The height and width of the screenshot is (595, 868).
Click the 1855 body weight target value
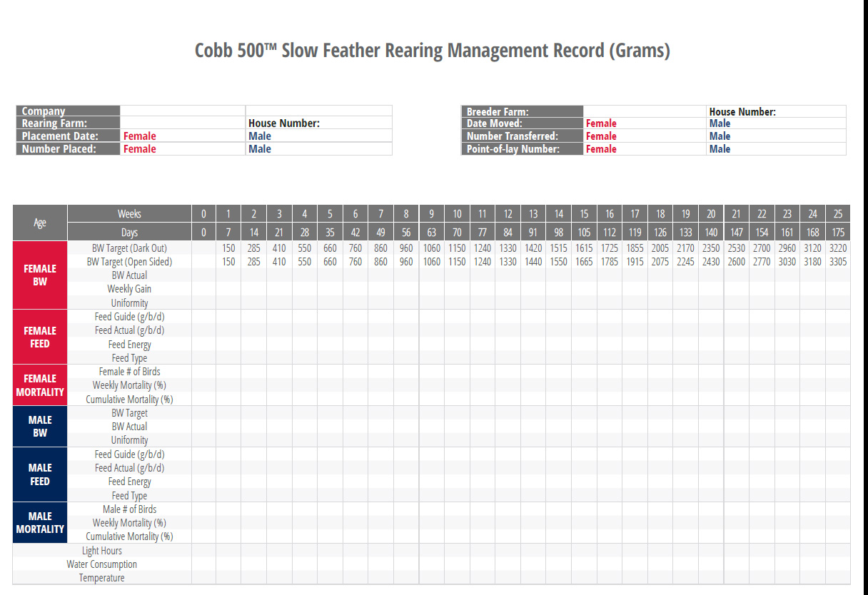tap(635, 248)
